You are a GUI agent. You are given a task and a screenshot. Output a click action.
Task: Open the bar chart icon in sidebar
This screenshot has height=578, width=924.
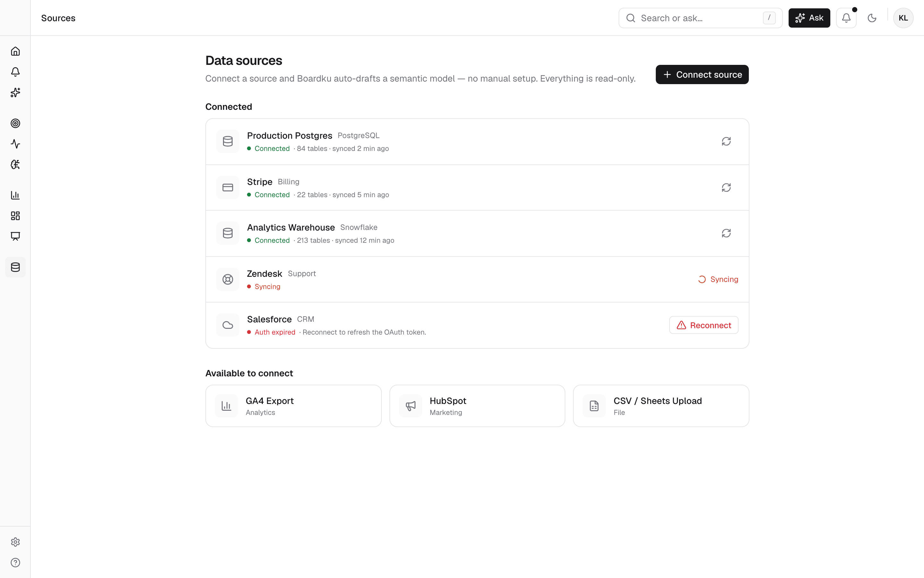point(15,195)
